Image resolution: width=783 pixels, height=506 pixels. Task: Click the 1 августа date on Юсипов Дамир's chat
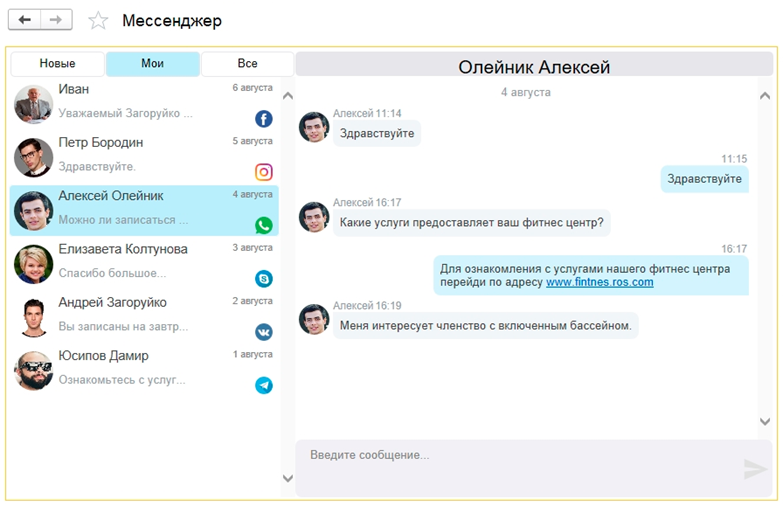[252, 354]
